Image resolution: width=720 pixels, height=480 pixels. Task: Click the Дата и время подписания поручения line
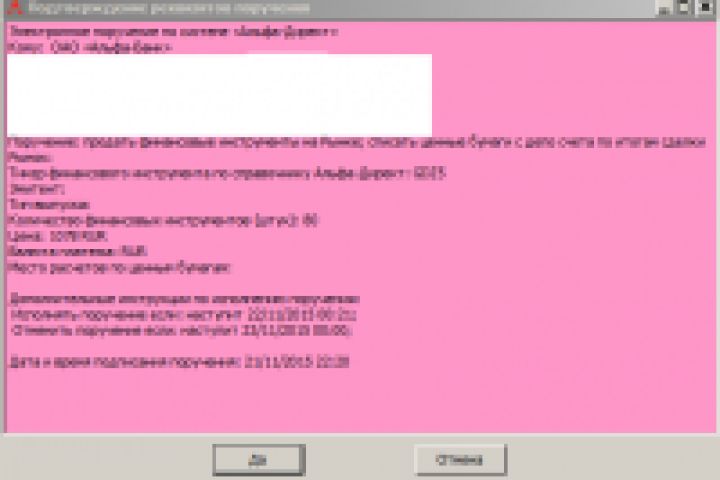(179, 362)
